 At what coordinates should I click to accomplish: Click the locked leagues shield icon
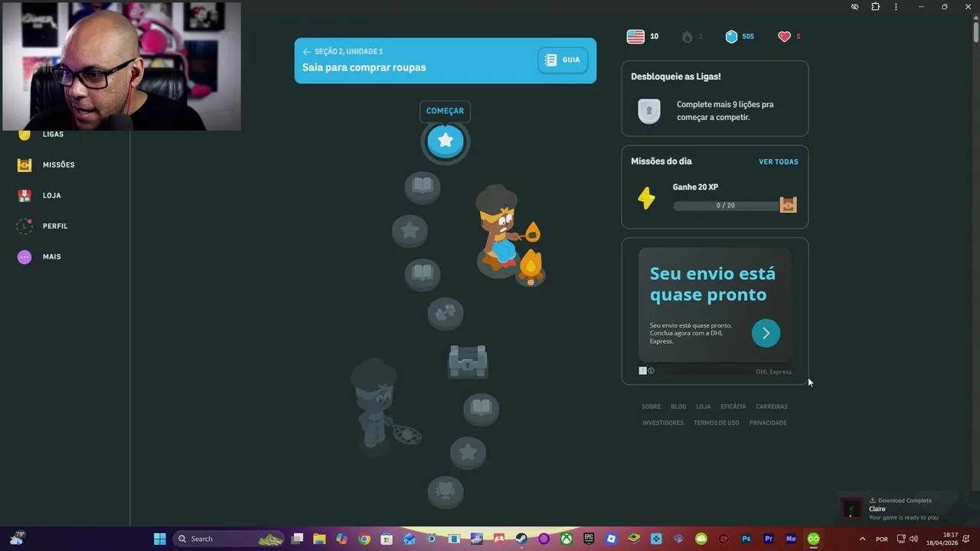[649, 111]
